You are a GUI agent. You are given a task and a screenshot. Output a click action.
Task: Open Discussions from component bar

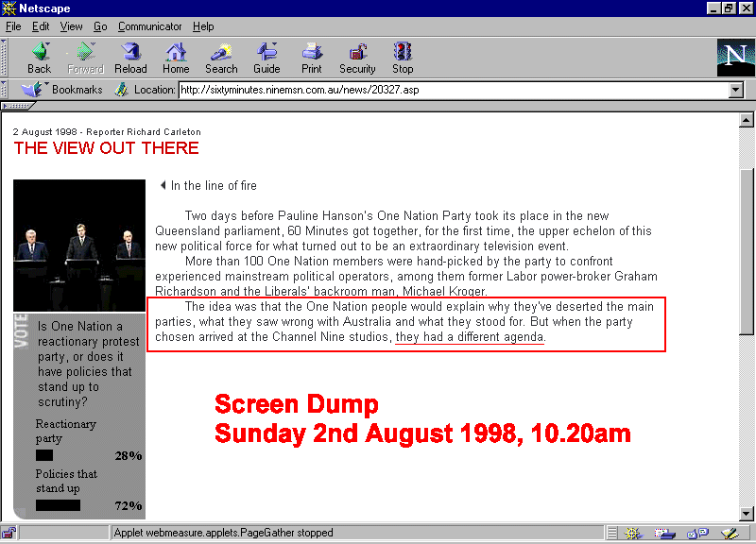pos(697,533)
